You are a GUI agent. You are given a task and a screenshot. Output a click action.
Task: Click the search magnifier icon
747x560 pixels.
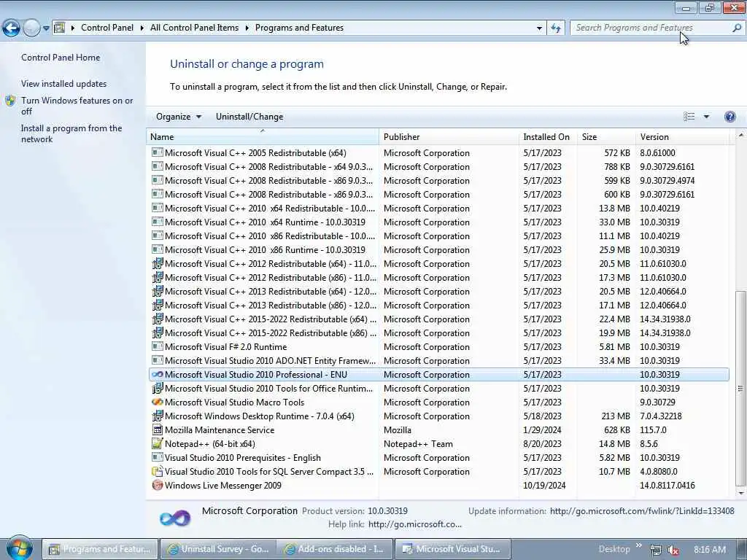coord(737,28)
